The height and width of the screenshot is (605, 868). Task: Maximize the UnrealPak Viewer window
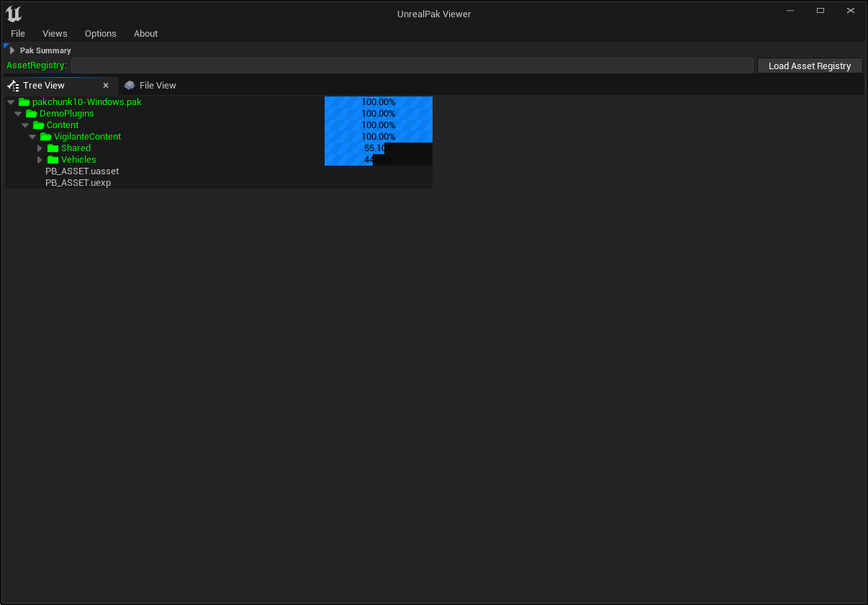pos(820,11)
